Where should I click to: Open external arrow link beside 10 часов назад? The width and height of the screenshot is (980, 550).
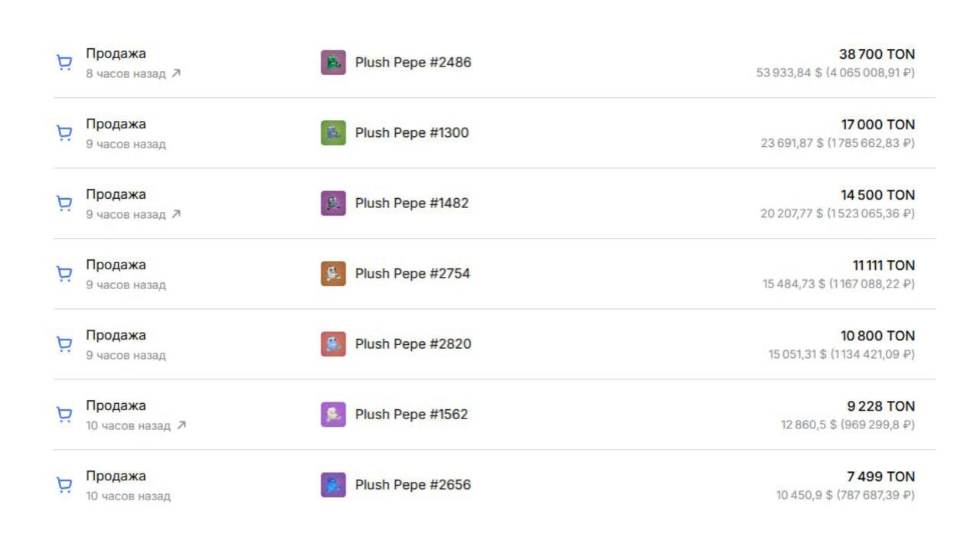181,425
